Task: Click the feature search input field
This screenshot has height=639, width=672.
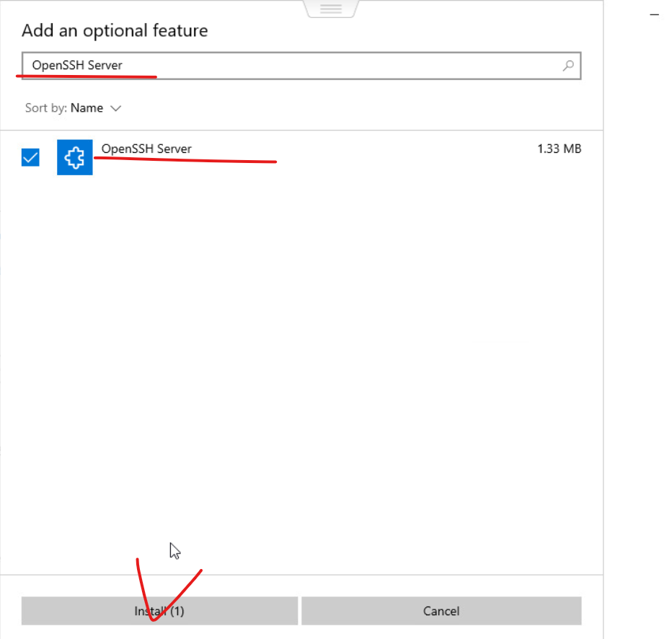Action: click(x=301, y=66)
